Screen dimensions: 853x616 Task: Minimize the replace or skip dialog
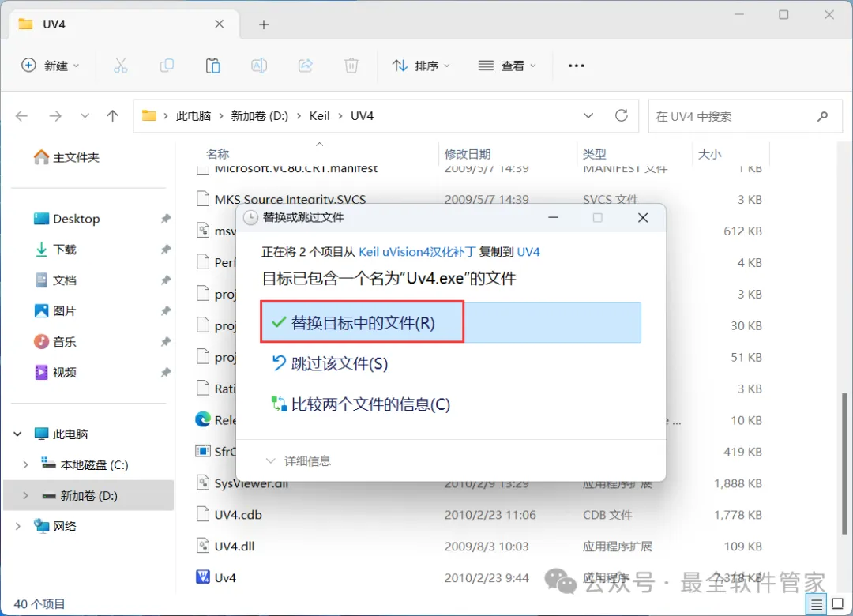553,218
